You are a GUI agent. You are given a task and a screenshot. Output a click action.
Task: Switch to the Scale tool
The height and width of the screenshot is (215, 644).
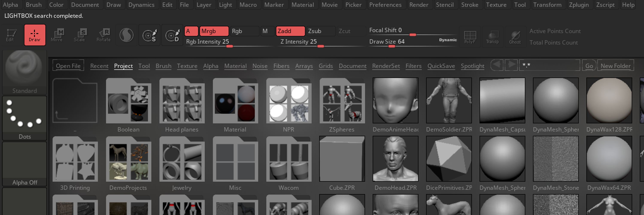tap(80, 35)
